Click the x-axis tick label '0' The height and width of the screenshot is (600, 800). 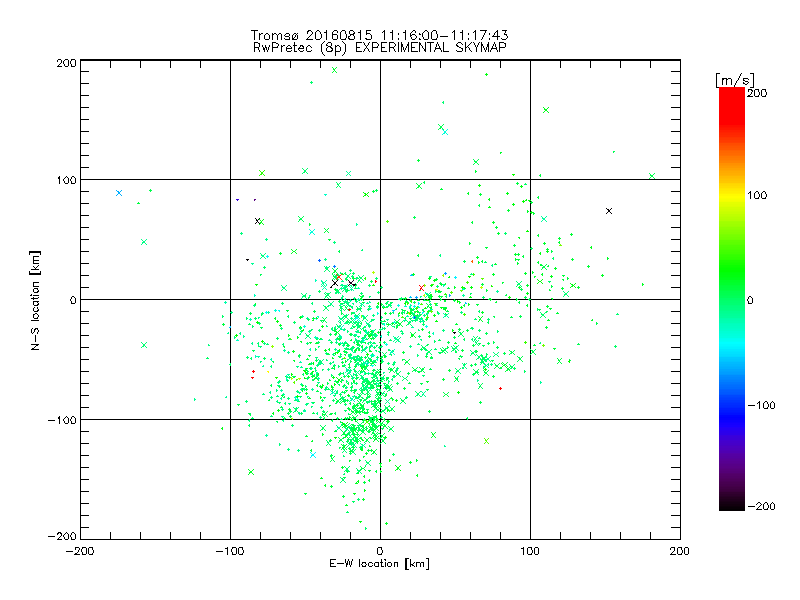point(380,551)
